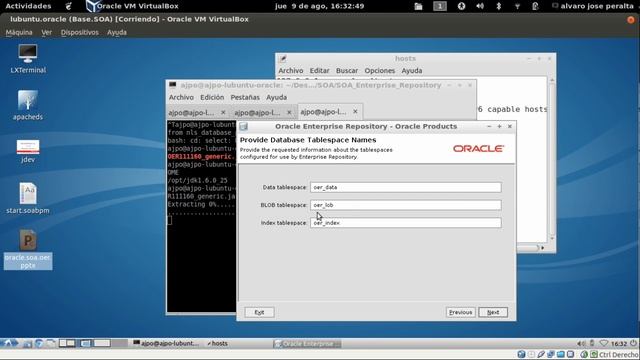Click the Lubuntu start menu icon
Image resolution: width=640 pixels, height=360 pixels.
pos(9,343)
